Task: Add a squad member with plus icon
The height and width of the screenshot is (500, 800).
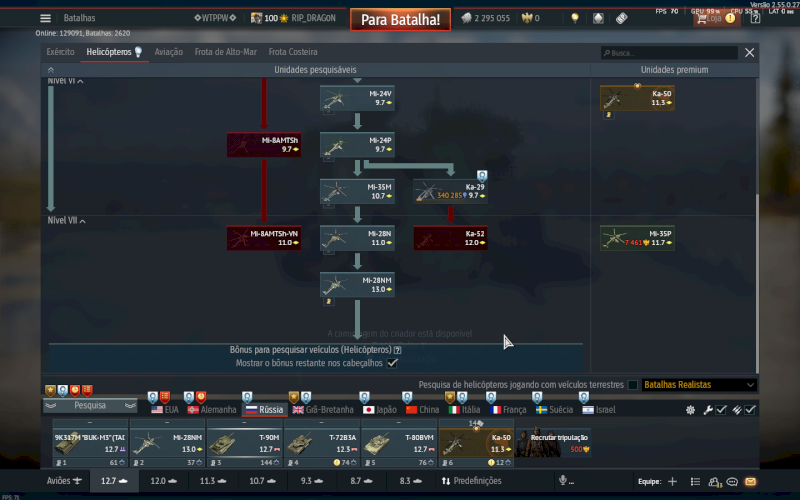Action: [672, 481]
